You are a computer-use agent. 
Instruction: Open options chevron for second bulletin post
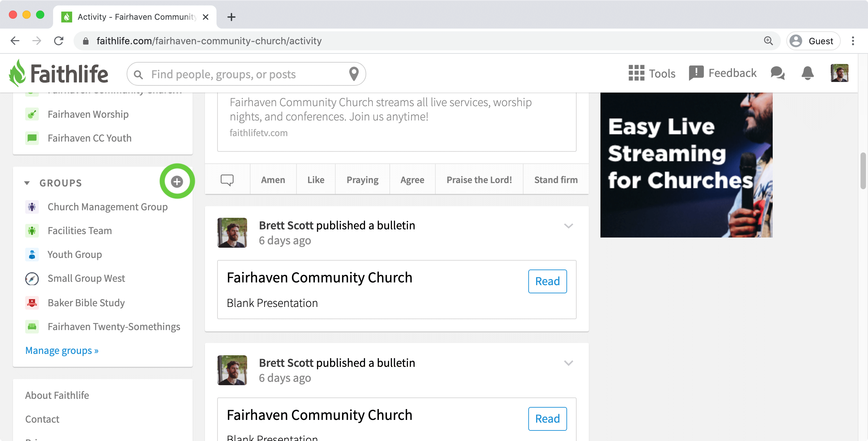pyautogui.click(x=568, y=363)
